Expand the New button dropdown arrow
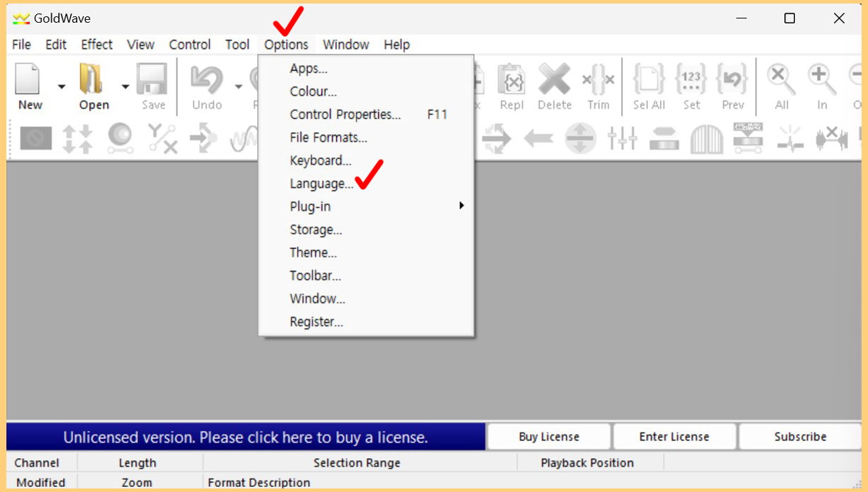The height and width of the screenshot is (492, 868). [61, 86]
